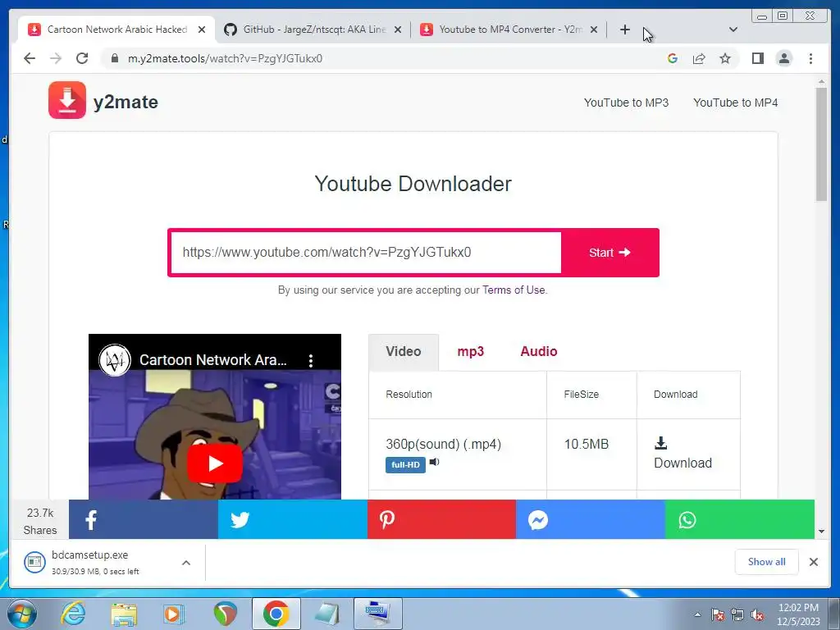Click the browser address bar URL
Viewport: 840px width, 630px height.
coord(225,58)
